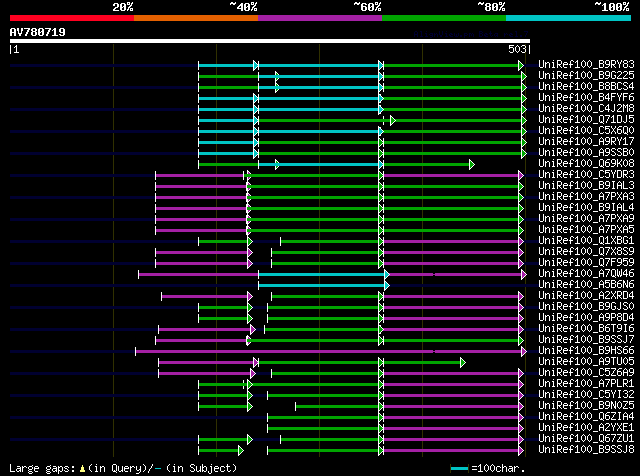Select subject label UniRef100_A9P8D4

tap(586, 318)
